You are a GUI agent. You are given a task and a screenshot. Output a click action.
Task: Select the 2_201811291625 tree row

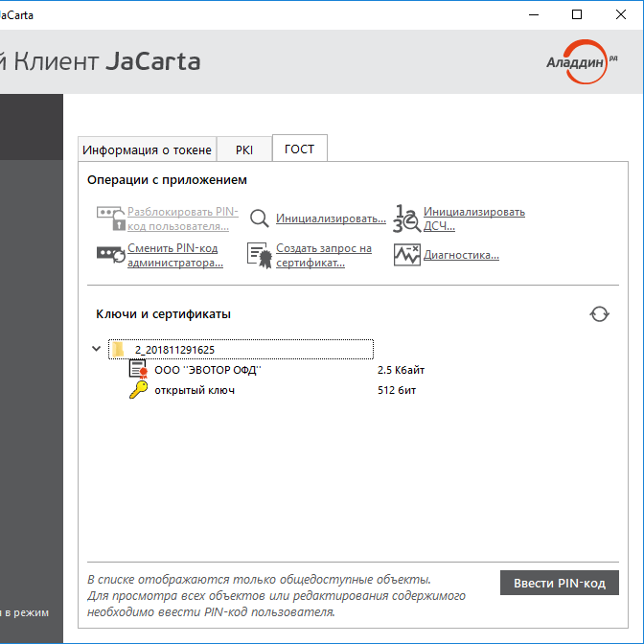[x=241, y=350]
